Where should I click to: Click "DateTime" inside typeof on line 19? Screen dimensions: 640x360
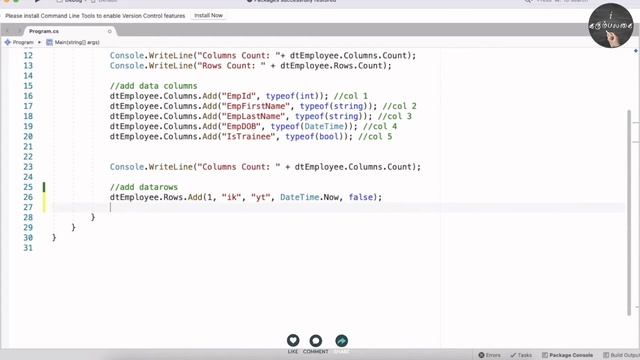click(x=324, y=127)
